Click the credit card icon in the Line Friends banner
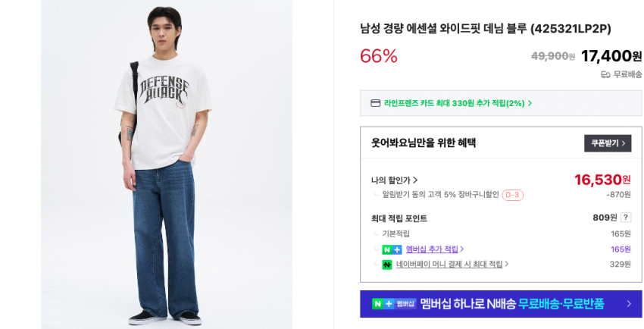 [x=375, y=103]
